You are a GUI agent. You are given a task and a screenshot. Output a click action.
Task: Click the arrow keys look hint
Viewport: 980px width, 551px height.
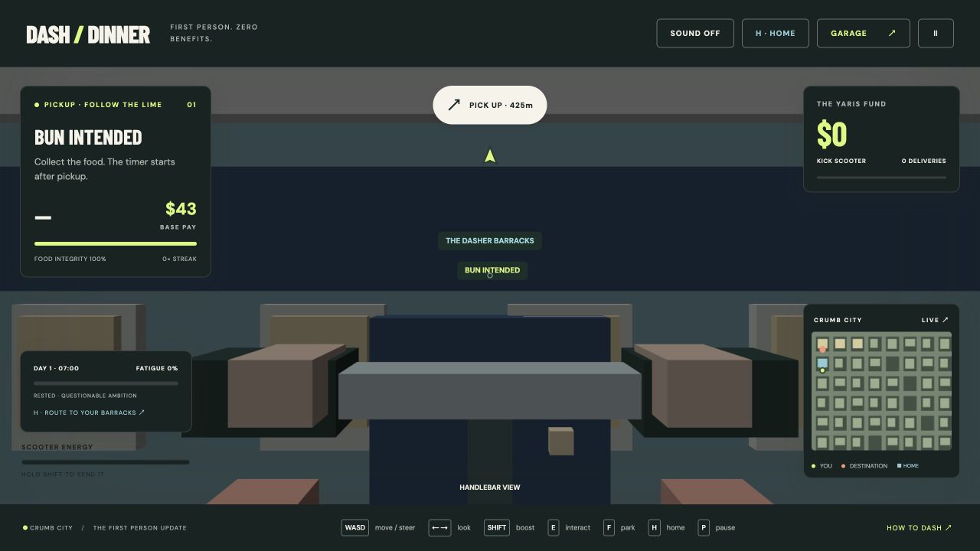click(439, 527)
